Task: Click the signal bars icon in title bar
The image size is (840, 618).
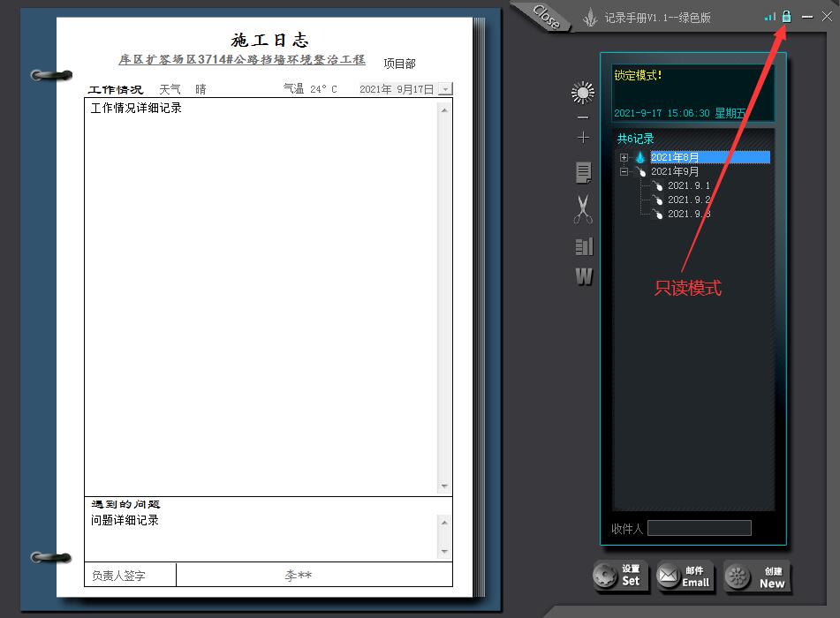Action: 770,17
